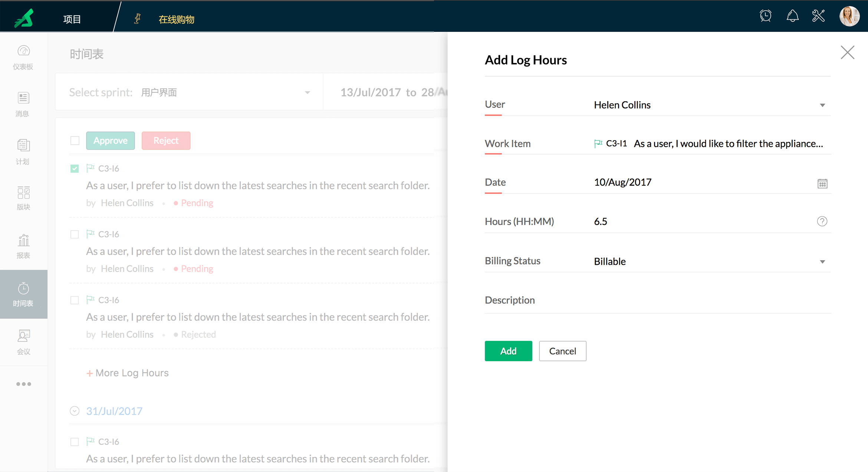Click the timer clock icon in header
868x472 pixels.
(x=766, y=16)
